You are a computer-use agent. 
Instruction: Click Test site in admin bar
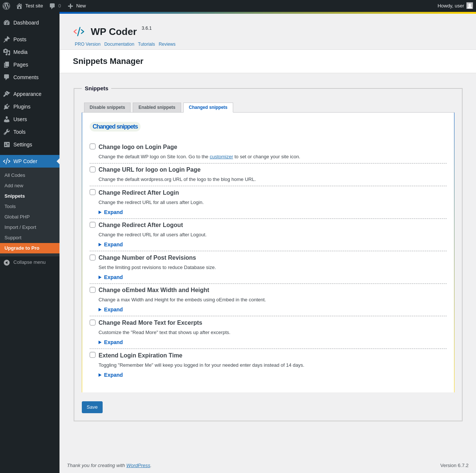[34, 6]
